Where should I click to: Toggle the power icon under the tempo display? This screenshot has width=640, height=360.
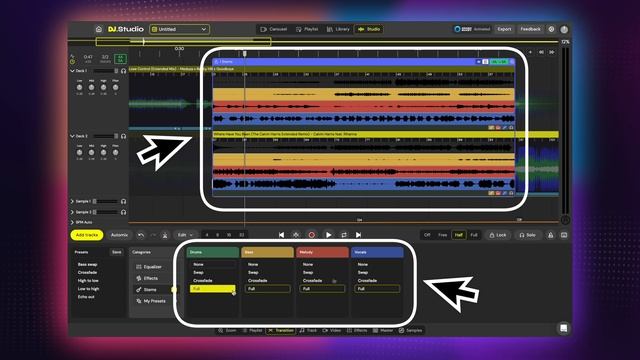pos(72,62)
